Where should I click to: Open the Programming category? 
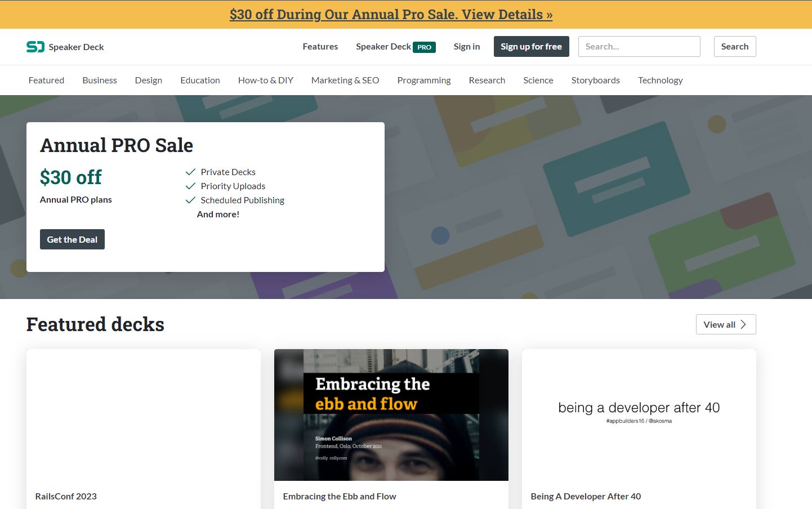(x=424, y=81)
